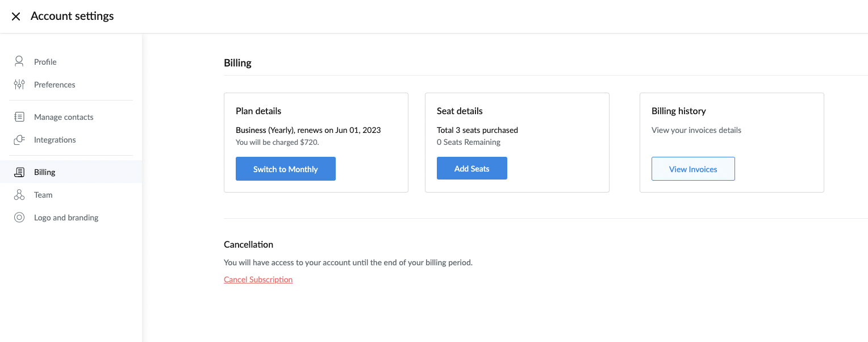
Task: Click the Logo and branding circle icon
Action: [19, 218]
